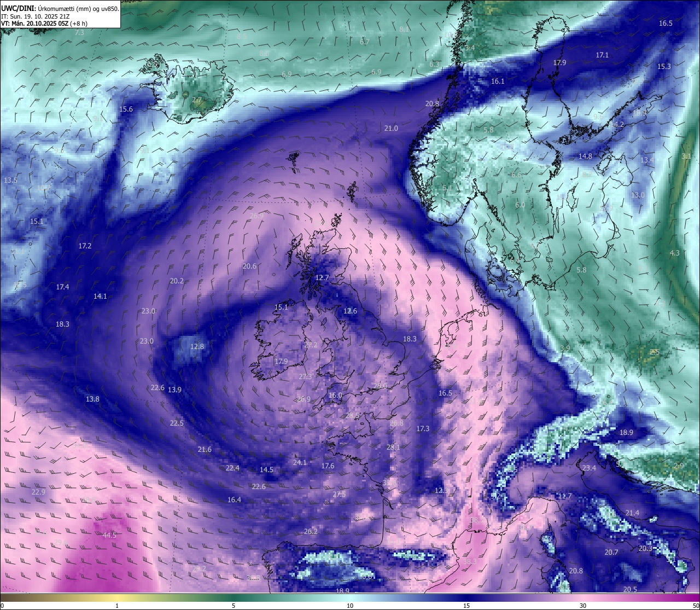Select the initial time 'IT: Sun. 19. 10. 2025 21Z' line

coord(35,16)
